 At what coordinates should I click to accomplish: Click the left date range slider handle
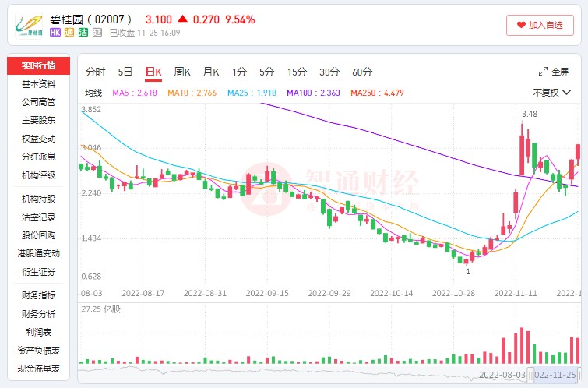point(530,375)
